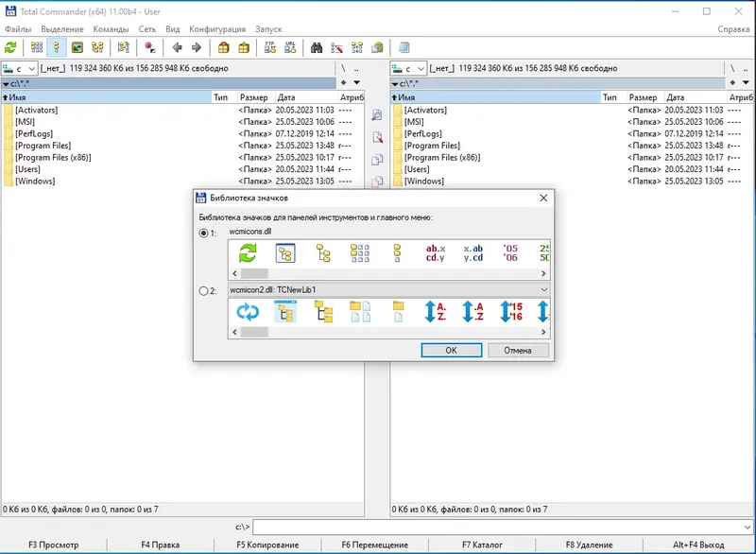This screenshot has height=554, width=756.
Task: Click scrollbar thumb of wcmicons.dll icon list
Action: 254,273
